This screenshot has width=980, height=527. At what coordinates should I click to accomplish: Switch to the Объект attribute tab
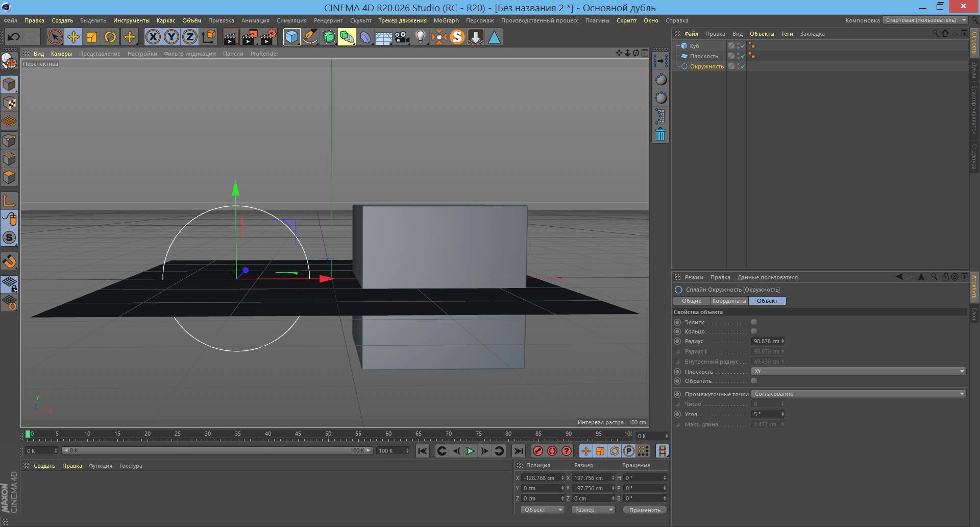(767, 301)
